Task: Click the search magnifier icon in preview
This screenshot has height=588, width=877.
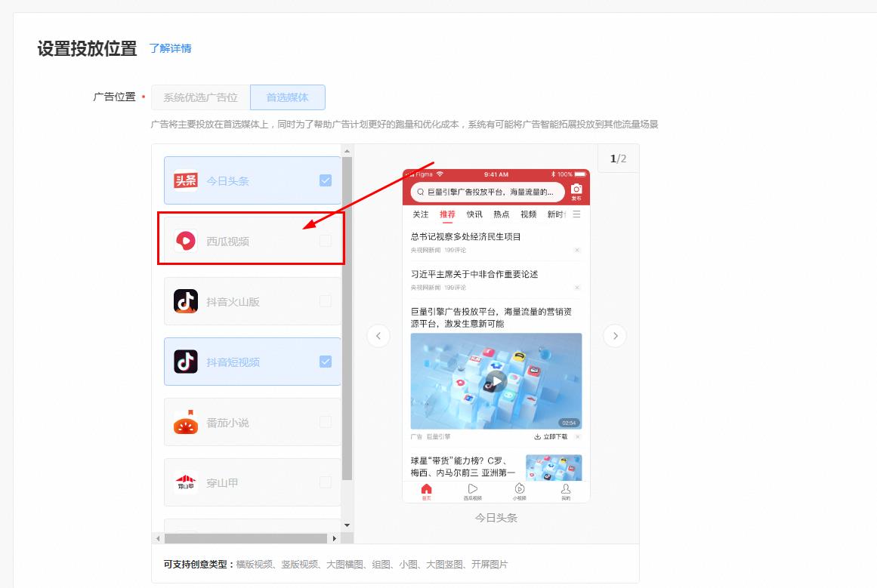Action: pyautogui.click(x=421, y=192)
